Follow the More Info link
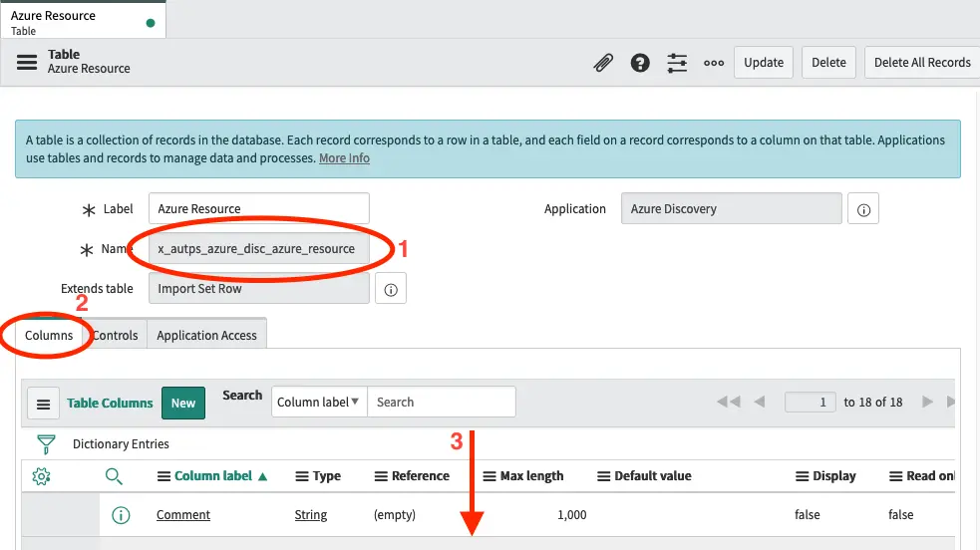 point(344,158)
